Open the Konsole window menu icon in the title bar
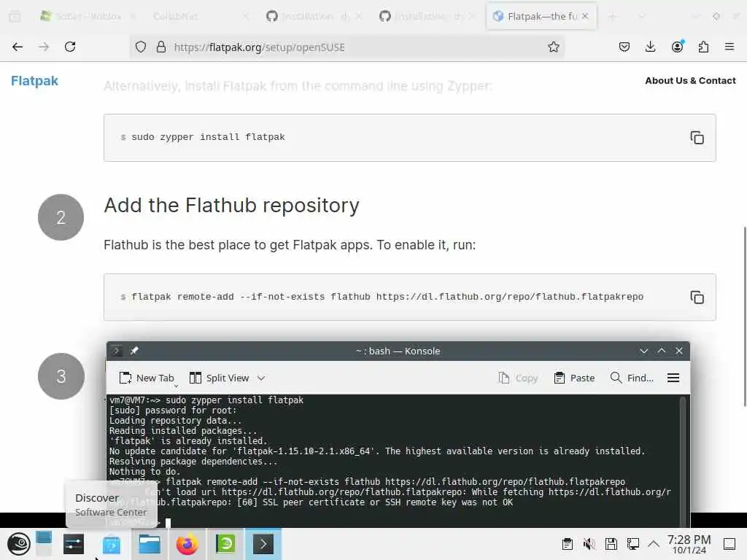Screen dimensions: 747x560 point(117,351)
